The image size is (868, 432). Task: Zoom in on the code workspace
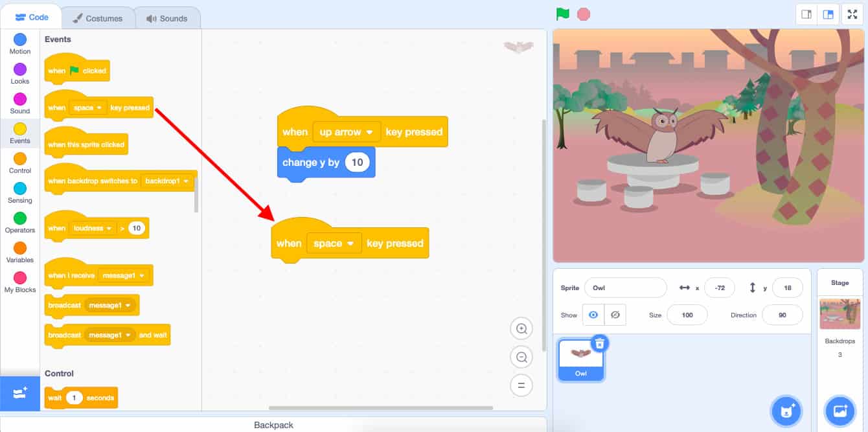521,328
